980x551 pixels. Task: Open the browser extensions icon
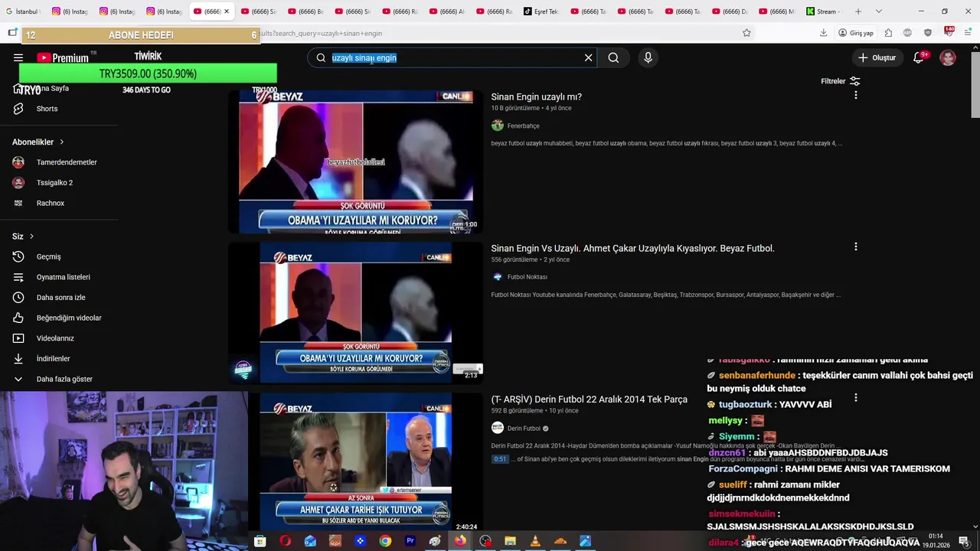pos(888,33)
